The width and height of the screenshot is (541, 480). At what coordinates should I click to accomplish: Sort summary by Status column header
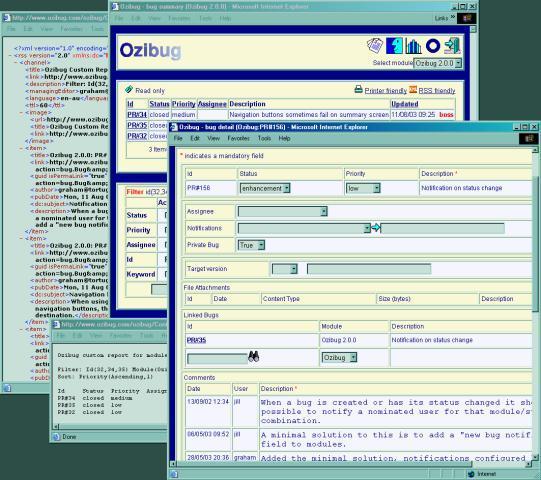click(x=159, y=104)
